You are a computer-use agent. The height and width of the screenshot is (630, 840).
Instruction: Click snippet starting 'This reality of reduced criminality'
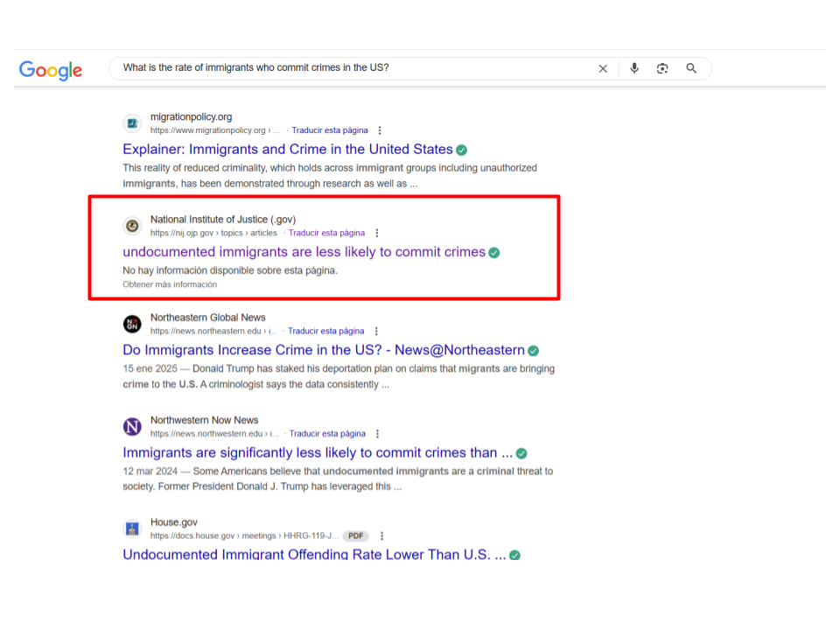tap(330, 176)
